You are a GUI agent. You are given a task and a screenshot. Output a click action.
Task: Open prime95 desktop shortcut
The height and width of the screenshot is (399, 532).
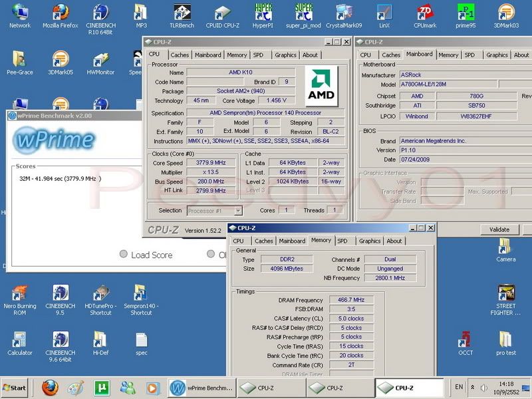pos(465,15)
